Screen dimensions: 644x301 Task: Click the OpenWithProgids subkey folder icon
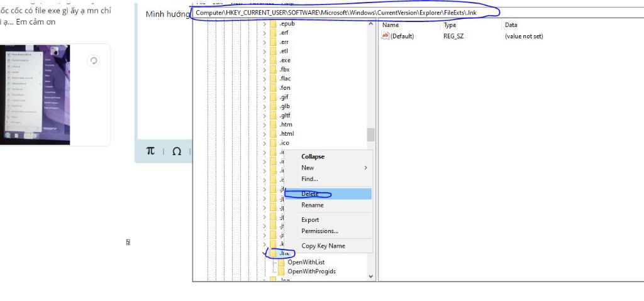pos(281,271)
